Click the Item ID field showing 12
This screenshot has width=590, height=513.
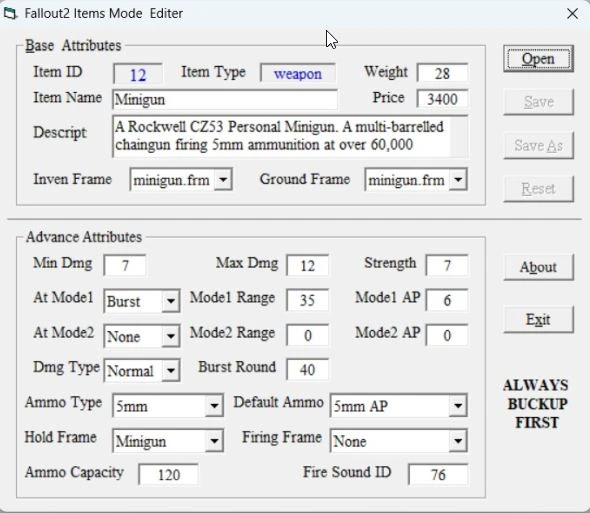pos(138,74)
